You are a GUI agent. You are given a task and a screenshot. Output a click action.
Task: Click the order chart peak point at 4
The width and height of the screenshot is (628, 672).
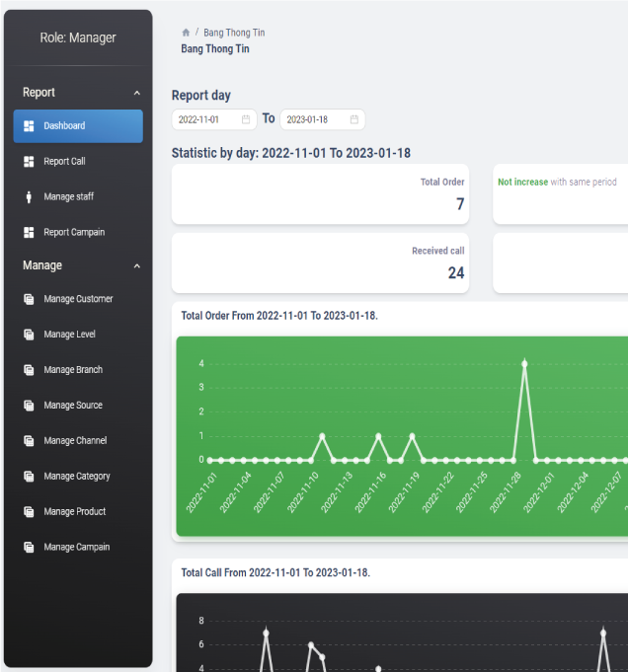[524, 364]
